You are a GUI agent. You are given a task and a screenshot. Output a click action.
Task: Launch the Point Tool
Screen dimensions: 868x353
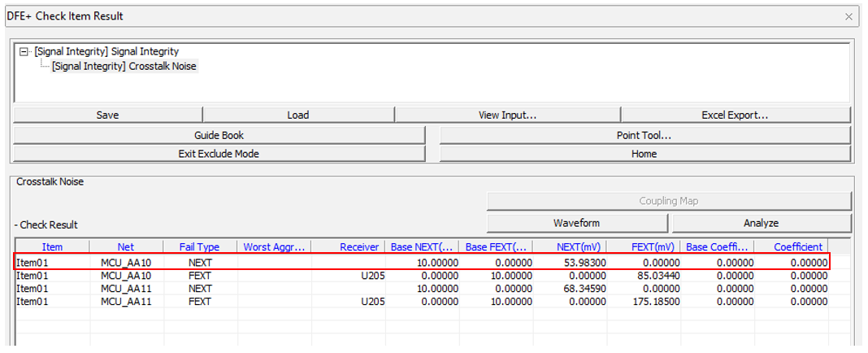pos(644,135)
